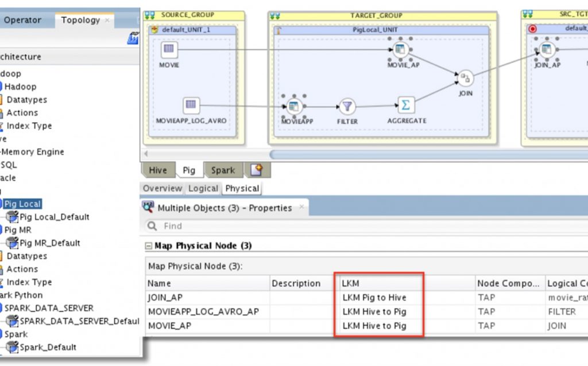This screenshot has height=366, width=588.
Task: Open Datatypes under Pig MR
Action: [x=26, y=256]
